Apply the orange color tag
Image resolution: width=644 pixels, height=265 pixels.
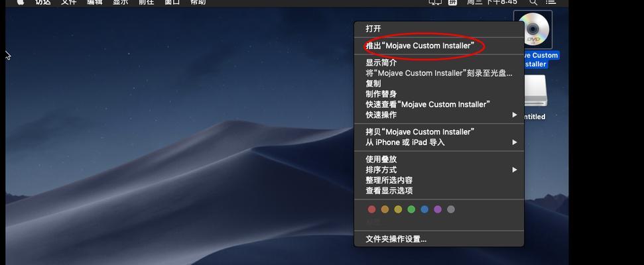click(385, 209)
